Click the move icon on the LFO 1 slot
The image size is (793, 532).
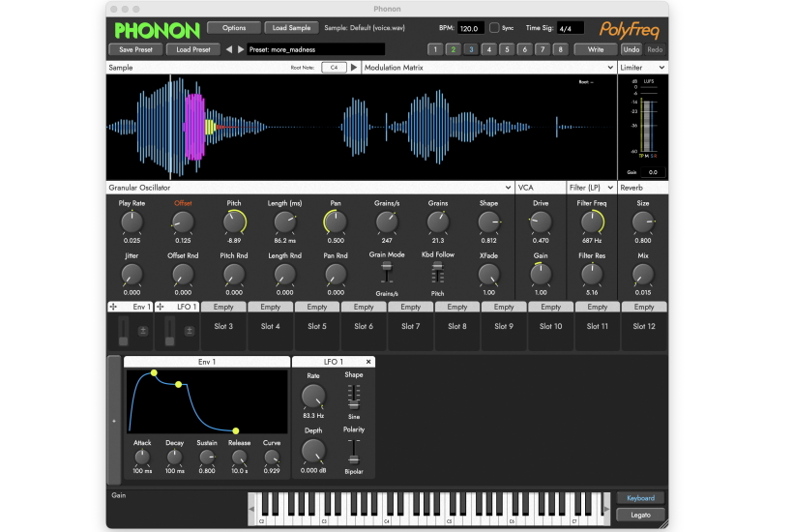point(161,307)
